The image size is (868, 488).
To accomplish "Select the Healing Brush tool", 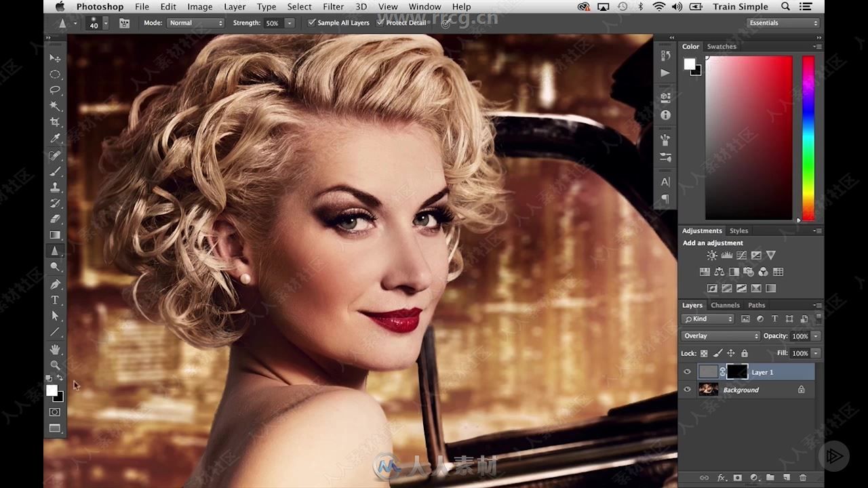I will pos(55,155).
